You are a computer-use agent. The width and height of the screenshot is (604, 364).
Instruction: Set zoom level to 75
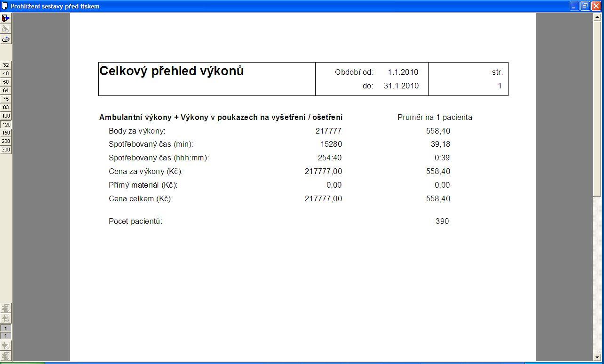click(6, 99)
